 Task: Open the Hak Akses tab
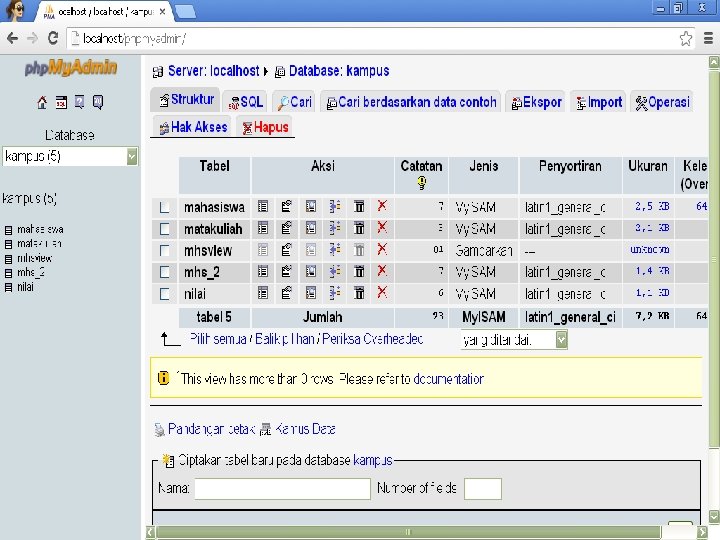click(x=193, y=127)
